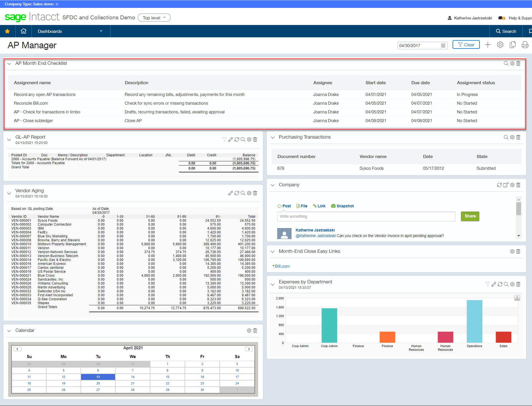Viewport: 532px width, 406px height.
Task: Open calendar picker for date field
Action: click(443, 45)
